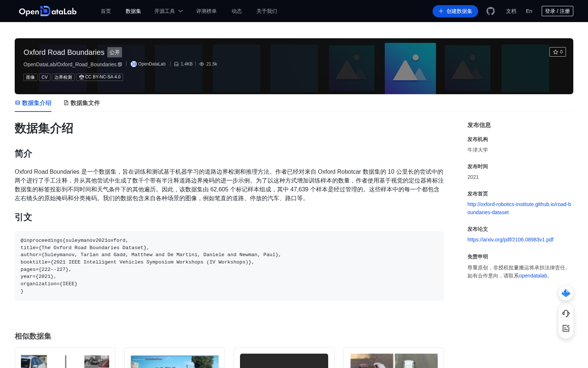This screenshot has height=368, width=588.
Task: Open 关于我们 navigation item
Action: tap(267, 11)
